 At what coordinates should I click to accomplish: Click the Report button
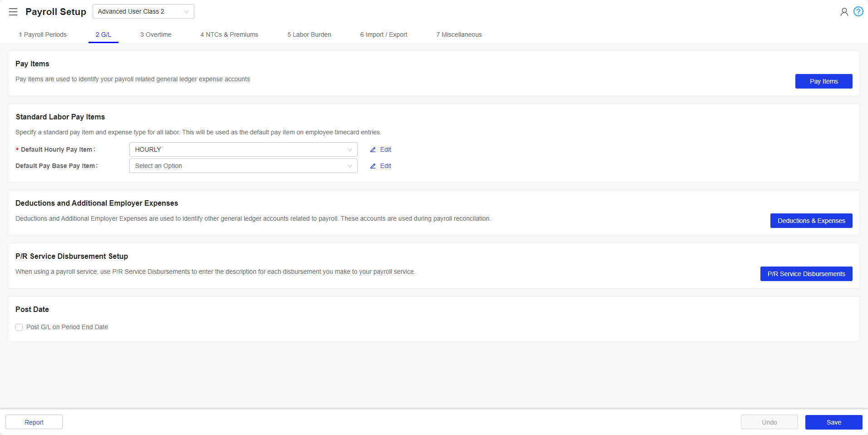[34, 422]
